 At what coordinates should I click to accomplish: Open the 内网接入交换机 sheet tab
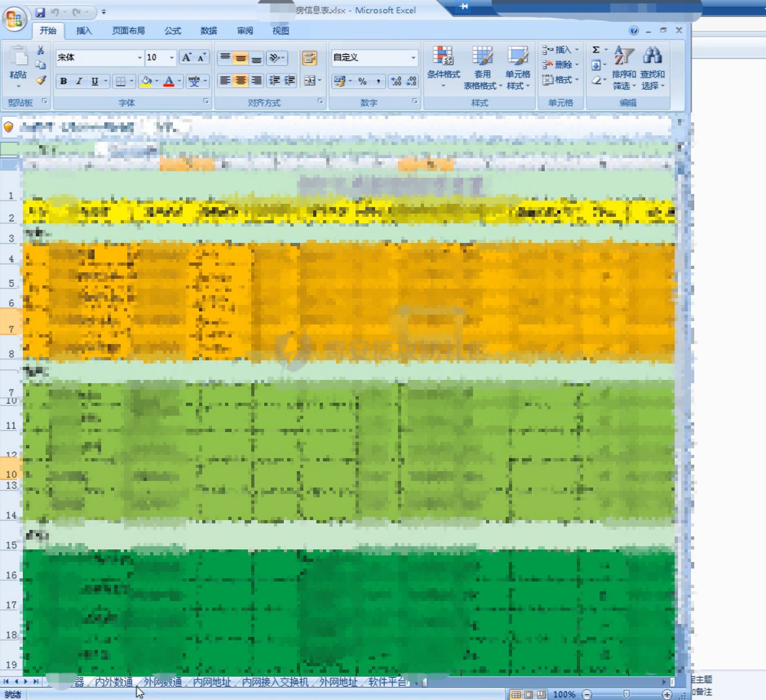click(x=275, y=682)
